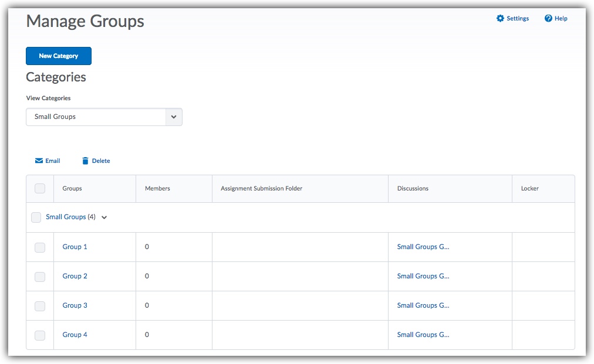Click the Help question mark icon
This screenshot has width=594, height=364.
(x=548, y=19)
